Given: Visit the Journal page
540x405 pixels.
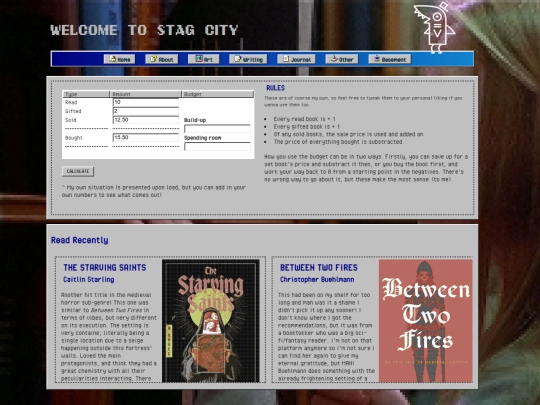Looking at the screenshot, I should pyautogui.click(x=296, y=59).
